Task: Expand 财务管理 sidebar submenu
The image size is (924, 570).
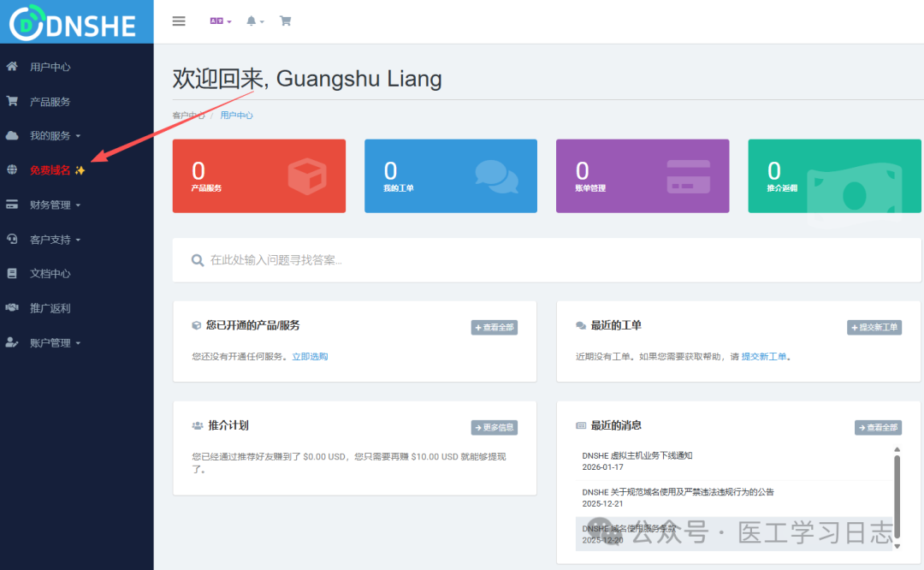Action: [55, 205]
